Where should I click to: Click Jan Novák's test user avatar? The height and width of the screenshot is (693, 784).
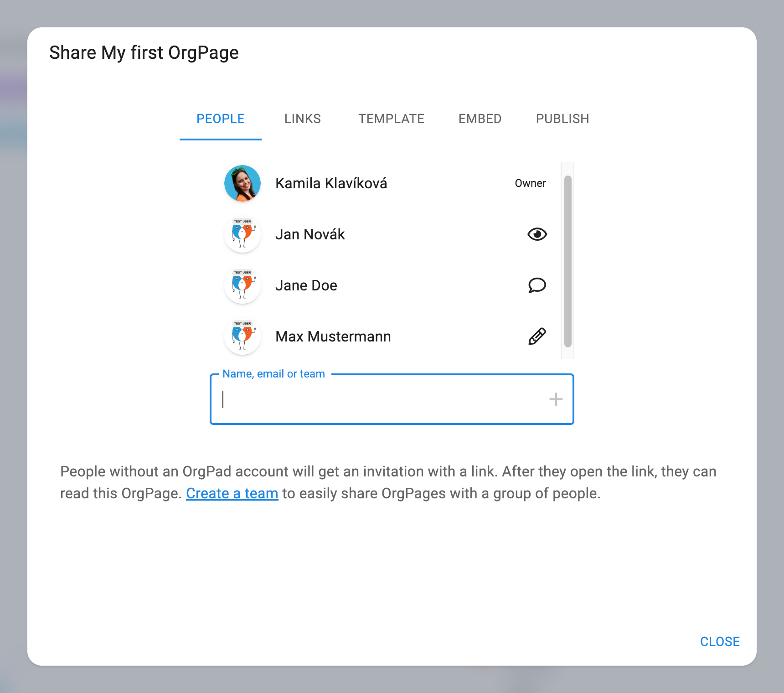tap(242, 234)
